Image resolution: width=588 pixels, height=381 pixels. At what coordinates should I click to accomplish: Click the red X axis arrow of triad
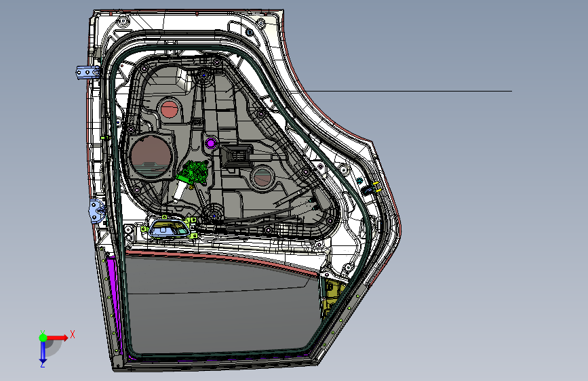tap(58, 338)
